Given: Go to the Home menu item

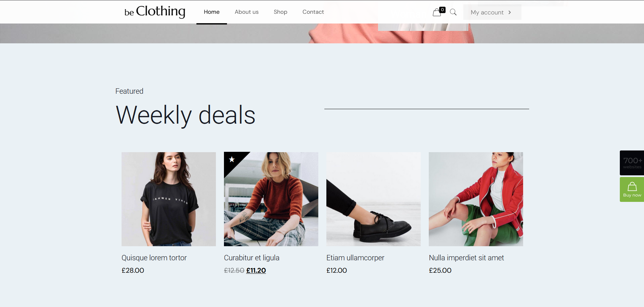Looking at the screenshot, I should tap(212, 12).
